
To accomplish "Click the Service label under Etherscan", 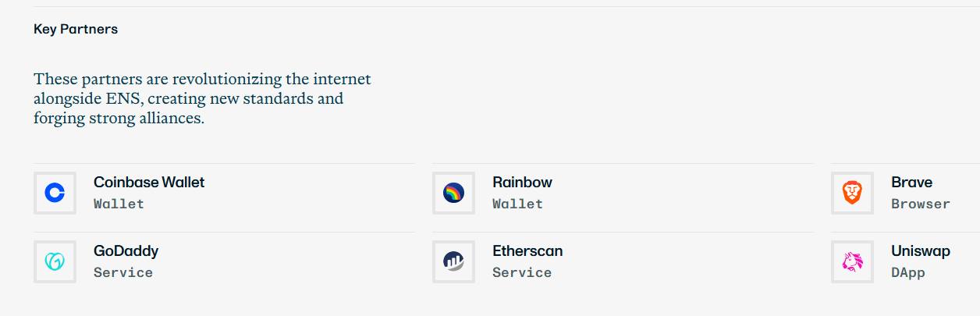I will [x=522, y=272].
